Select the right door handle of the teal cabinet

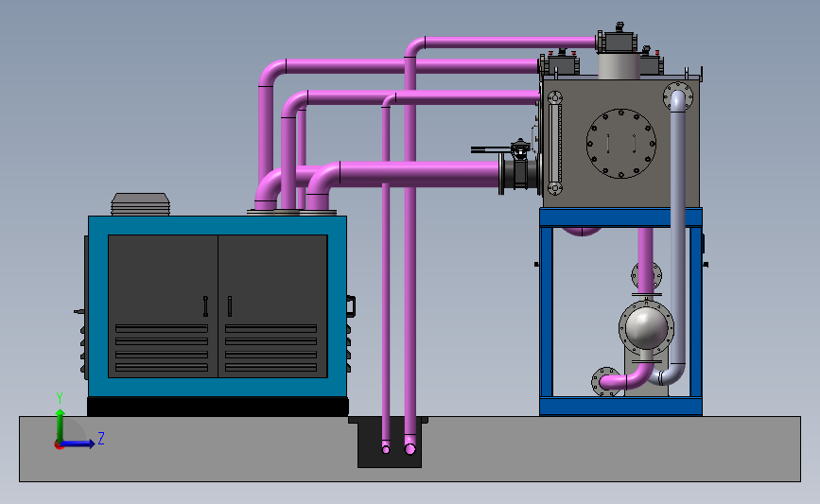click(230, 306)
